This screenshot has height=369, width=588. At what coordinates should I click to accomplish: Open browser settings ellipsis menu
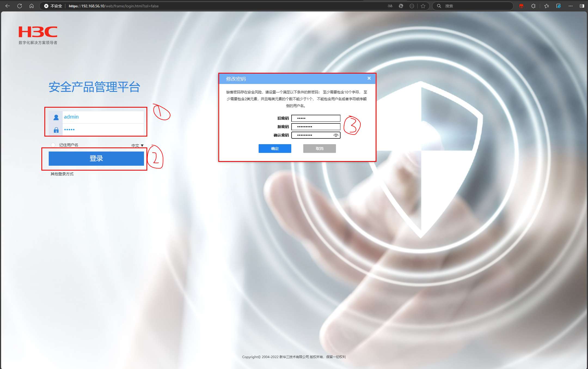point(571,6)
